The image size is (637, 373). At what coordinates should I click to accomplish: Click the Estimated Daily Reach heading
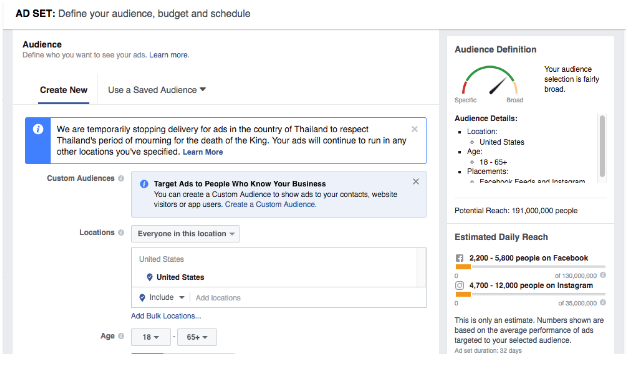pyautogui.click(x=501, y=237)
